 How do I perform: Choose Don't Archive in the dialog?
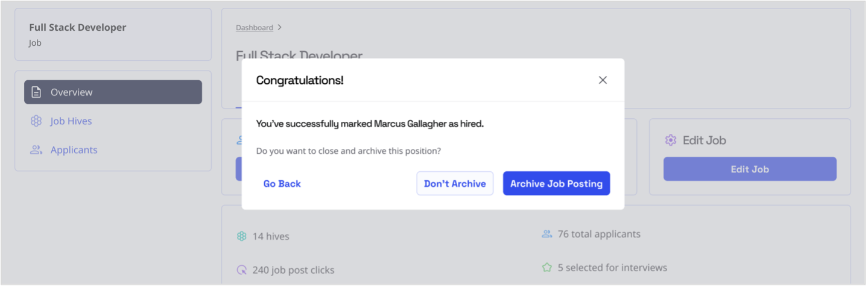(x=455, y=184)
